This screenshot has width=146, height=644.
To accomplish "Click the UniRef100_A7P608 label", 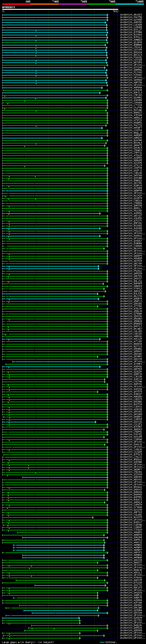I will pyautogui.click(x=131, y=90).
